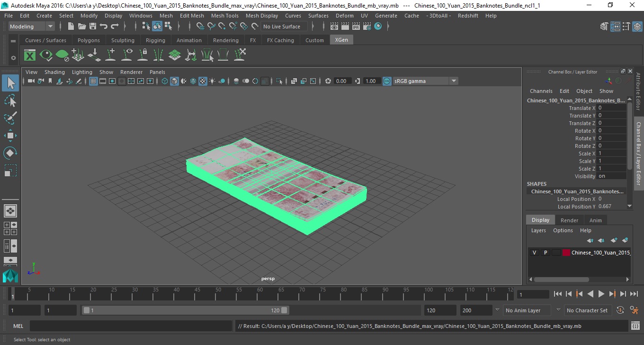Select the arrow Select tool in toolbox

[x=10, y=83]
